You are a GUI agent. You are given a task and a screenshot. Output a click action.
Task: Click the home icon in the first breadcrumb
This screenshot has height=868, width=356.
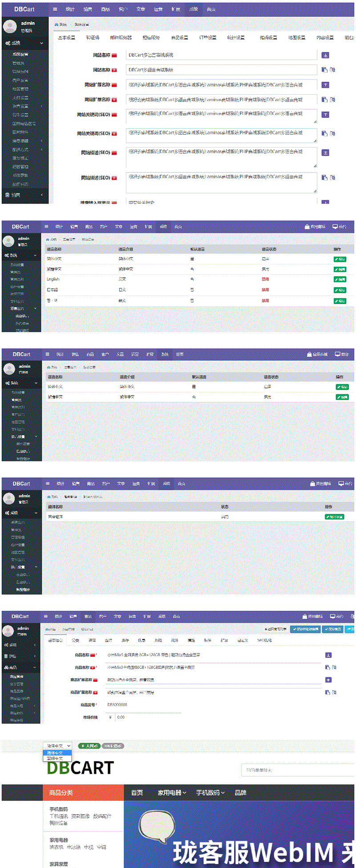click(x=57, y=24)
